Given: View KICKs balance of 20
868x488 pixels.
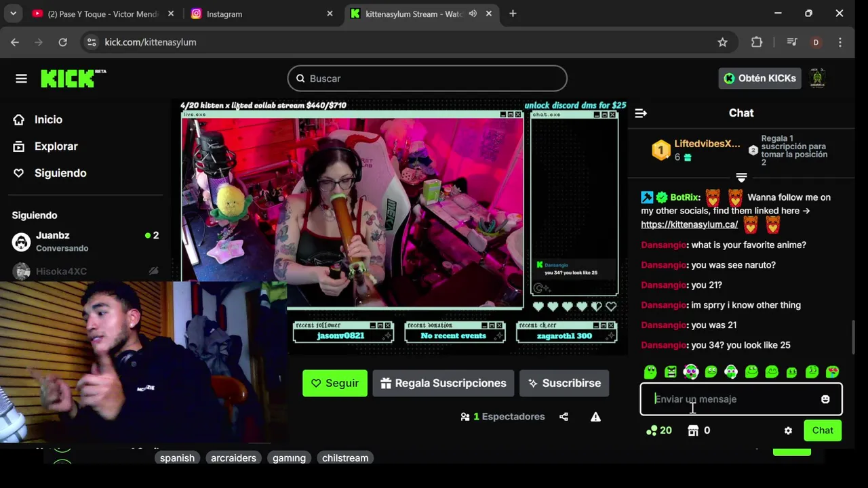Looking at the screenshot, I should click(658, 430).
